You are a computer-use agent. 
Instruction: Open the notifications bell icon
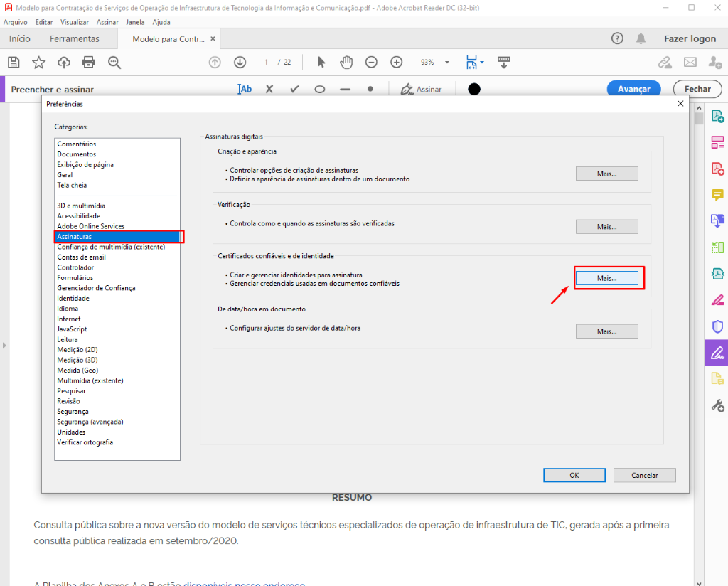click(x=641, y=38)
